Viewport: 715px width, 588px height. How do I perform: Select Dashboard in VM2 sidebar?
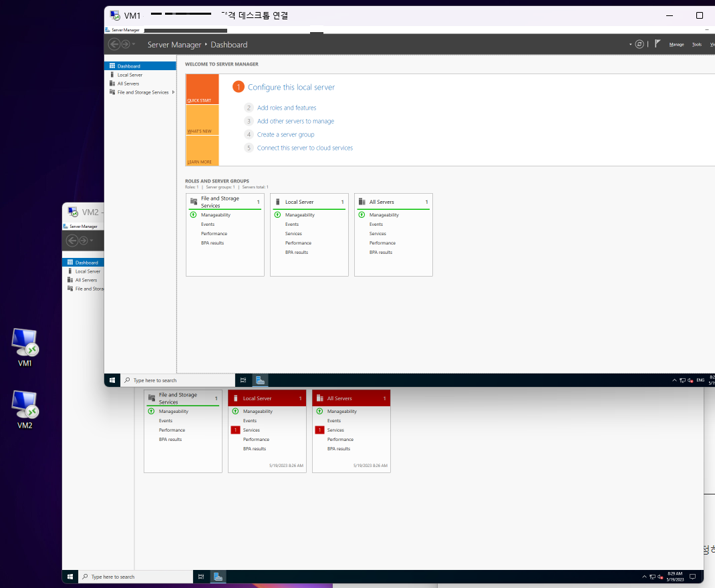click(x=83, y=263)
